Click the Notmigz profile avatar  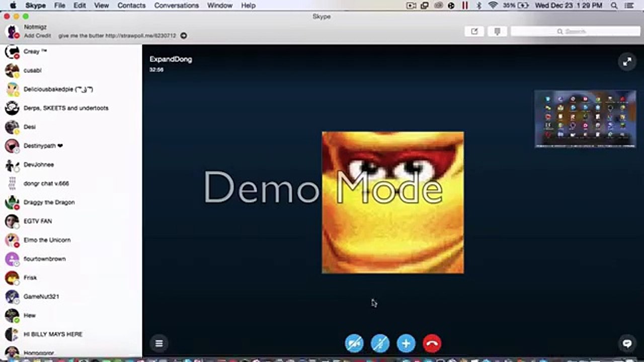click(x=12, y=31)
